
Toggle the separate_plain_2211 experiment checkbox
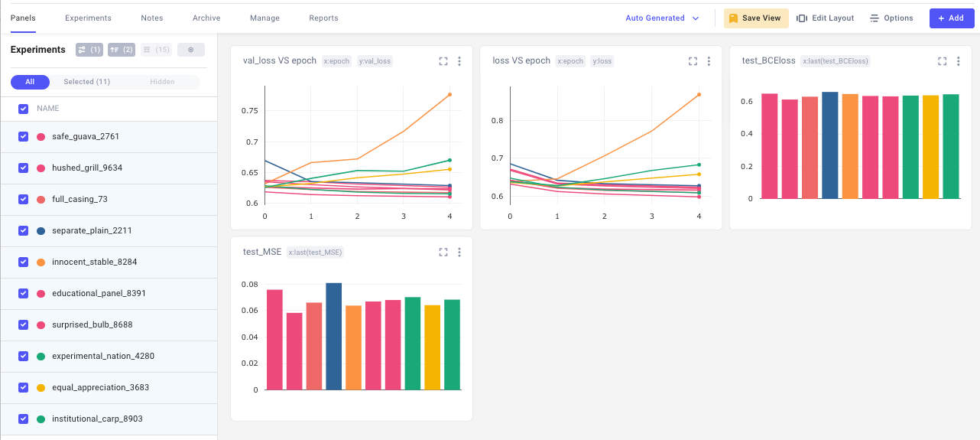click(x=23, y=230)
